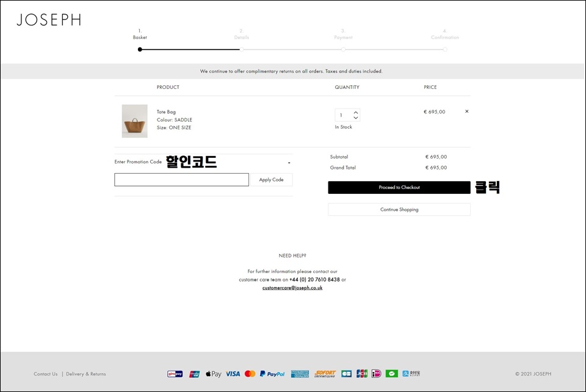Click the CB card icon
This screenshot has width=586, height=392.
pos(347,374)
